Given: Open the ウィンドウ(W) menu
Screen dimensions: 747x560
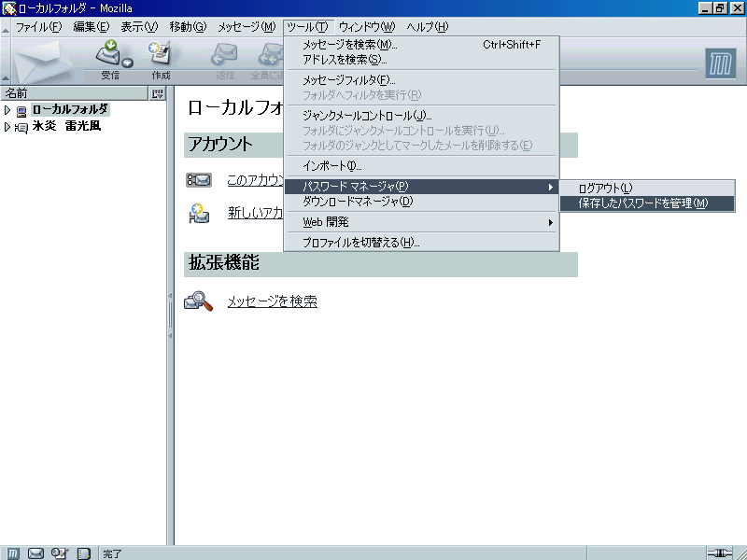Looking at the screenshot, I should click(367, 27).
